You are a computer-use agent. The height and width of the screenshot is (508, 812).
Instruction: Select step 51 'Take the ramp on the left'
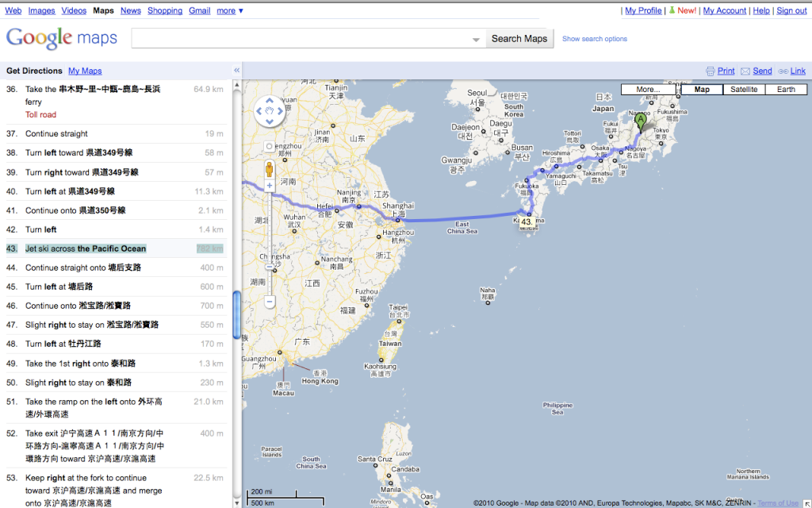tap(116, 408)
